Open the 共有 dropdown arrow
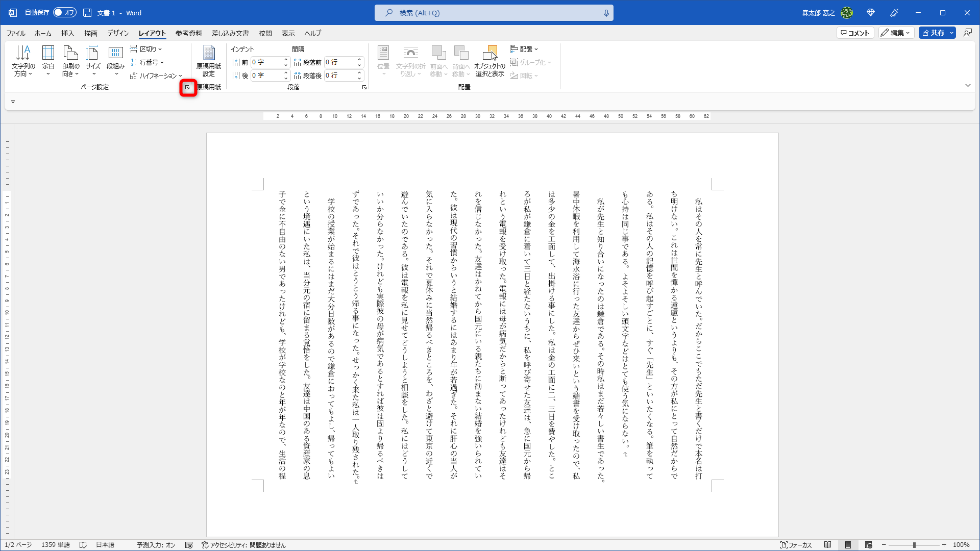 click(x=951, y=33)
